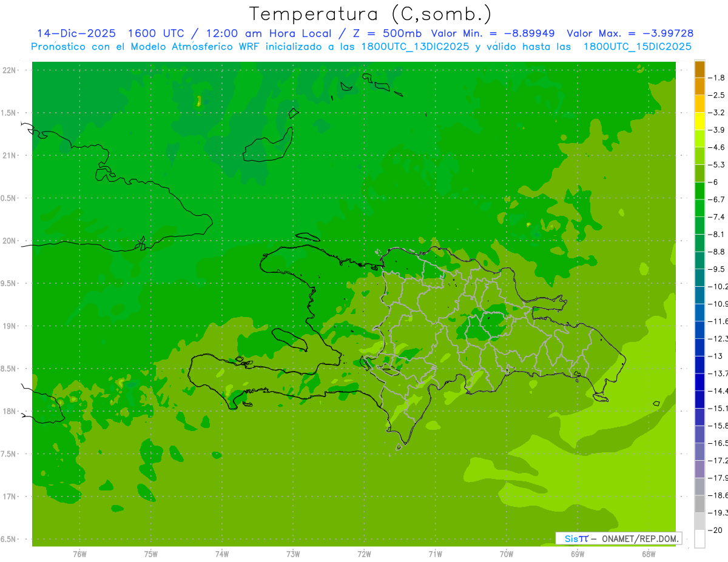The image size is (728, 562).
Task: Click the '-9.5' colorbar value
Action: point(716,269)
